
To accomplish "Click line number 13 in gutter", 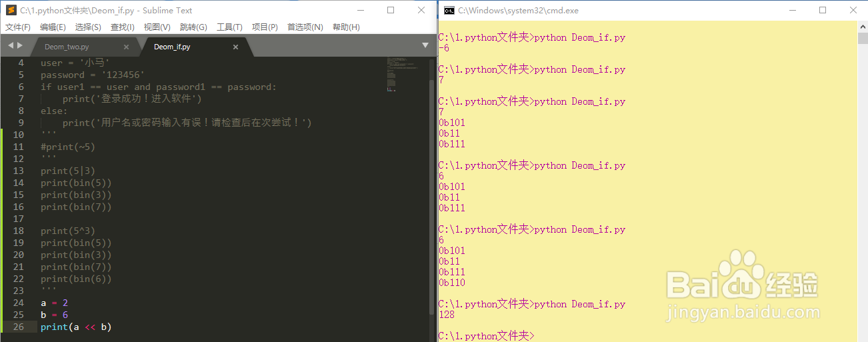I will click(x=18, y=171).
